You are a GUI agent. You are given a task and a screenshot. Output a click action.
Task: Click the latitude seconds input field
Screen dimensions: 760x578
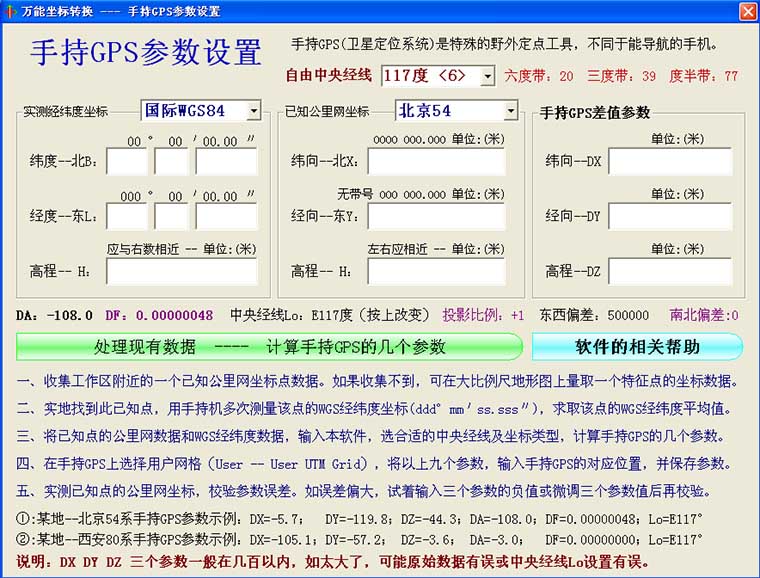(x=226, y=161)
